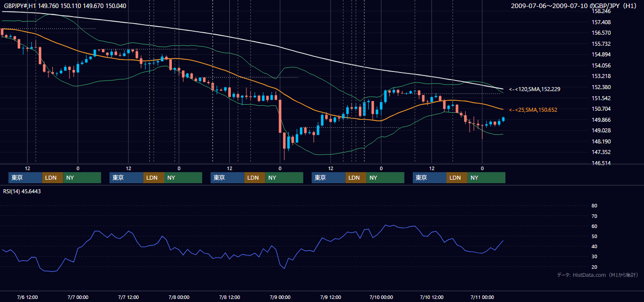Click RSI scale level 30

594,257
